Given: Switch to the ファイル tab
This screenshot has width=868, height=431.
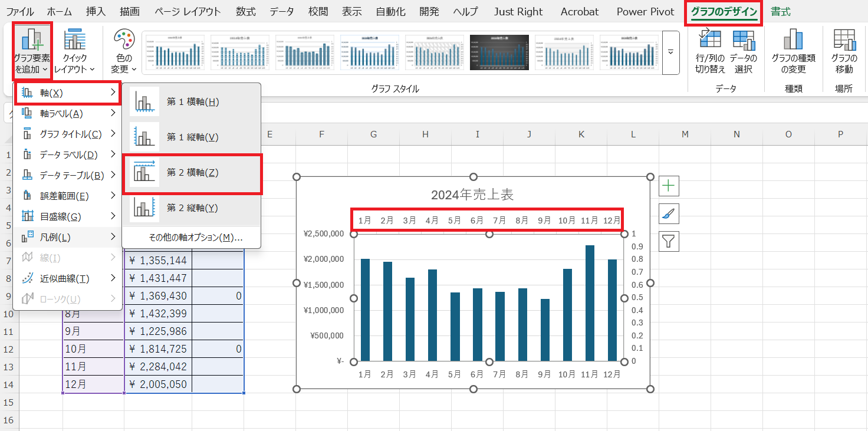Looking at the screenshot, I should [20, 12].
